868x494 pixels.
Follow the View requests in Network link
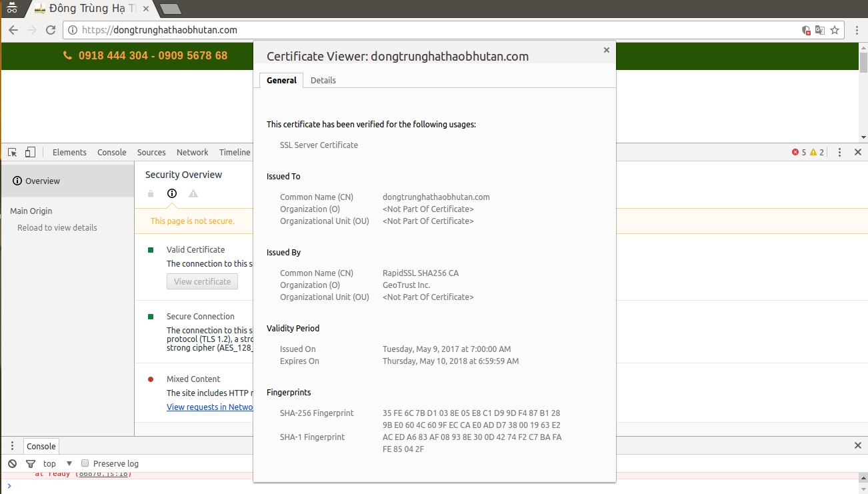pos(210,407)
